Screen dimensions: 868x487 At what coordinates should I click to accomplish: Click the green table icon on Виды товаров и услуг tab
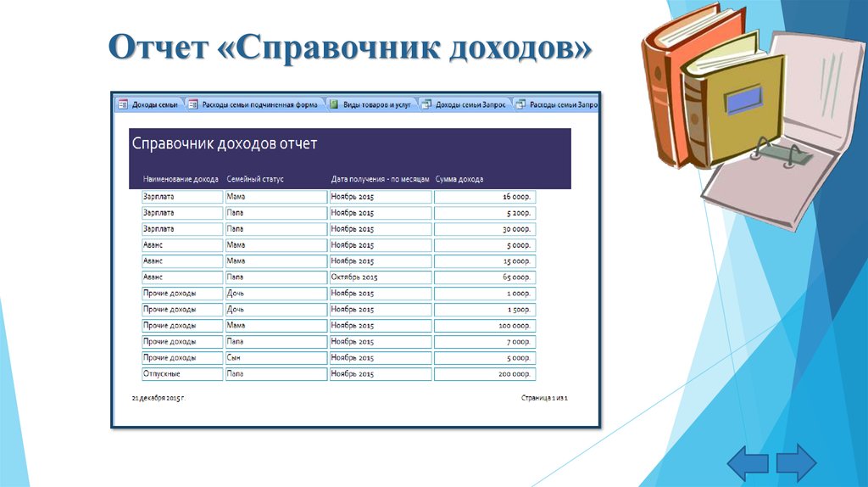point(334,104)
